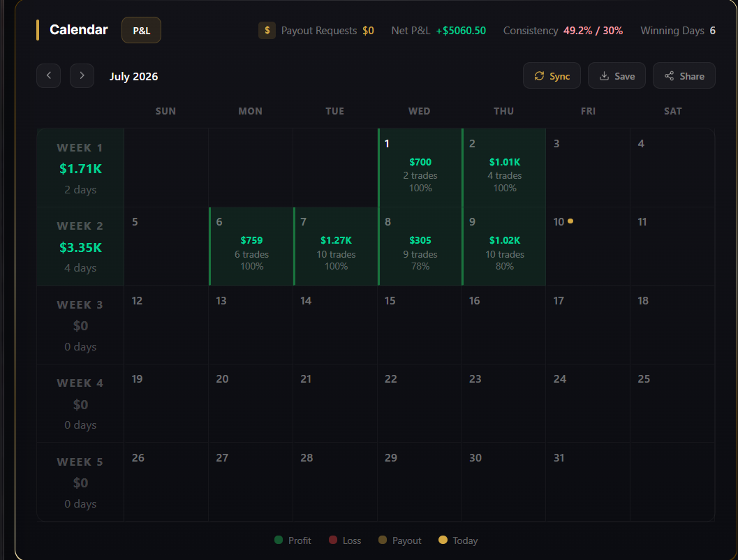Click Week 1 summary showing $1.71K
Screen dimensions: 738x560
pyautogui.click(x=80, y=168)
